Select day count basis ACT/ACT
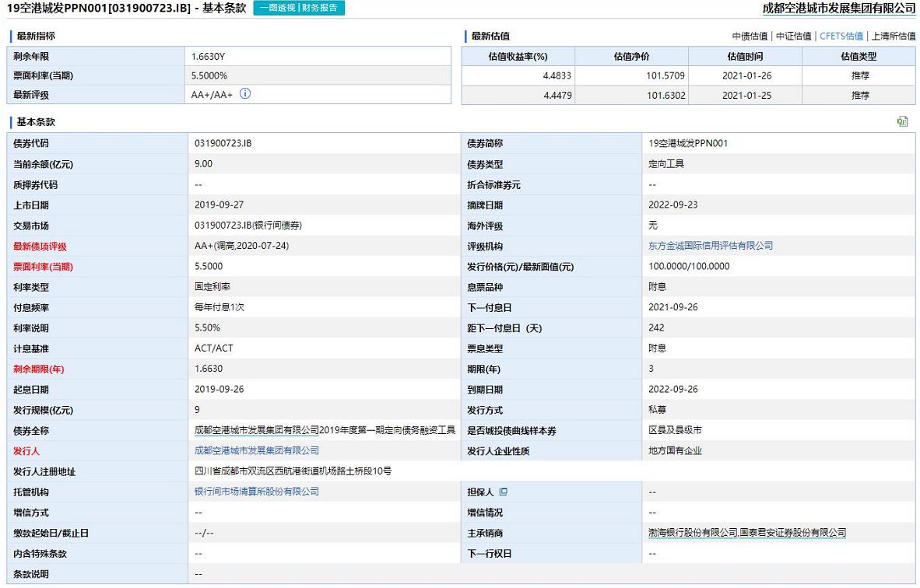Viewport: 920px width, 588px height. (x=214, y=348)
